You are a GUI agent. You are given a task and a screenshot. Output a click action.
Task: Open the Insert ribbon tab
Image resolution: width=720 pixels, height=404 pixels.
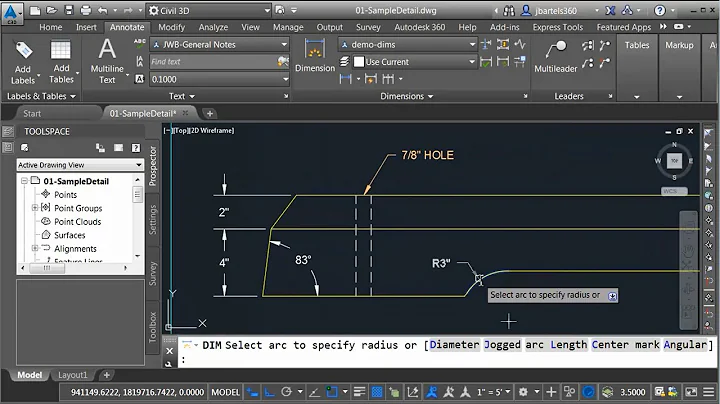click(x=86, y=27)
